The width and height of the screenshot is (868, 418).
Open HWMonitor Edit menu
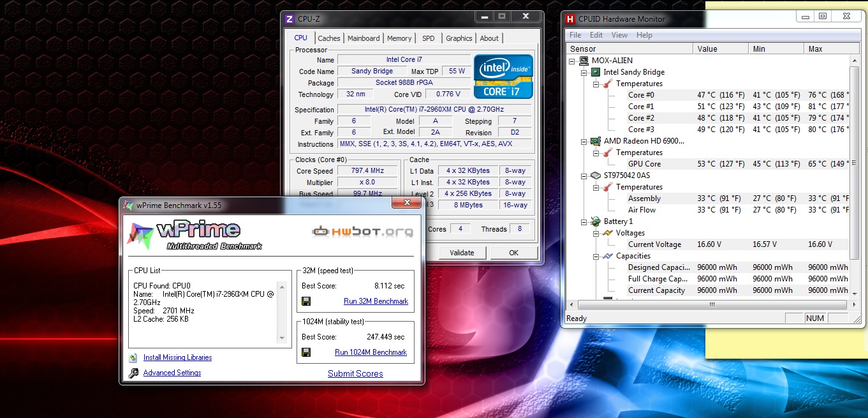point(596,35)
